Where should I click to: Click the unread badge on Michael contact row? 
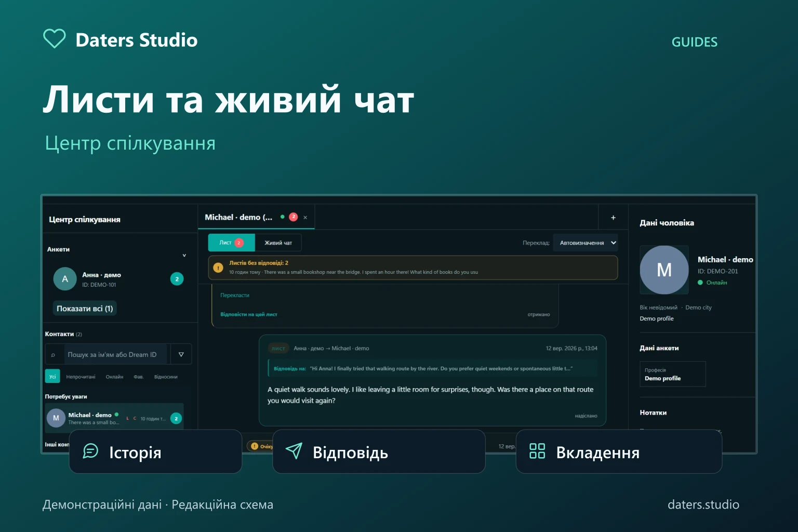point(176,418)
